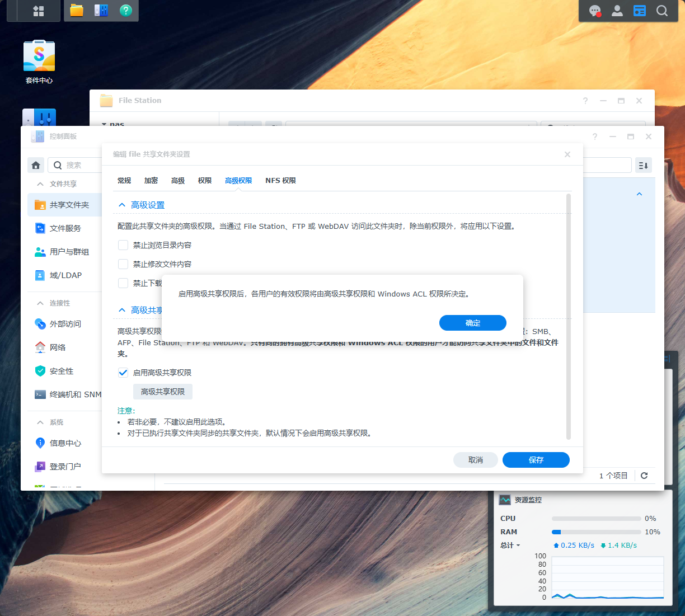
Task: Click the sort order icon in Control Panel
Action: 644,165
